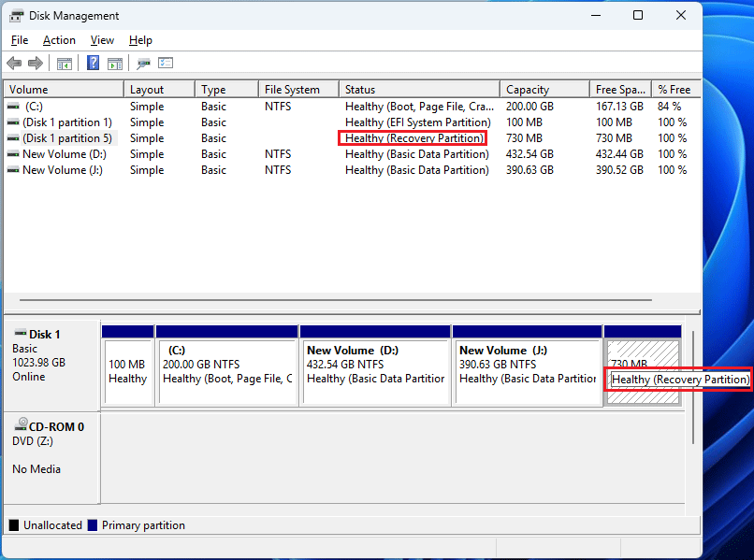The image size is (754, 560).
Task: Click the 390.63 GB capacity cell
Action: click(x=529, y=169)
